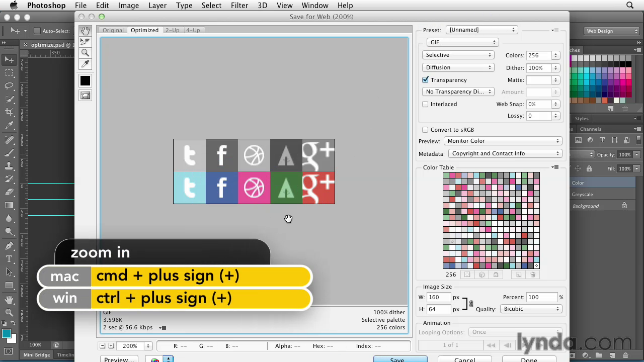Image resolution: width=644 pixels, height=362 pixels.
Task: Select the Rectangle shape tool
Action: (x=9, y=285)
